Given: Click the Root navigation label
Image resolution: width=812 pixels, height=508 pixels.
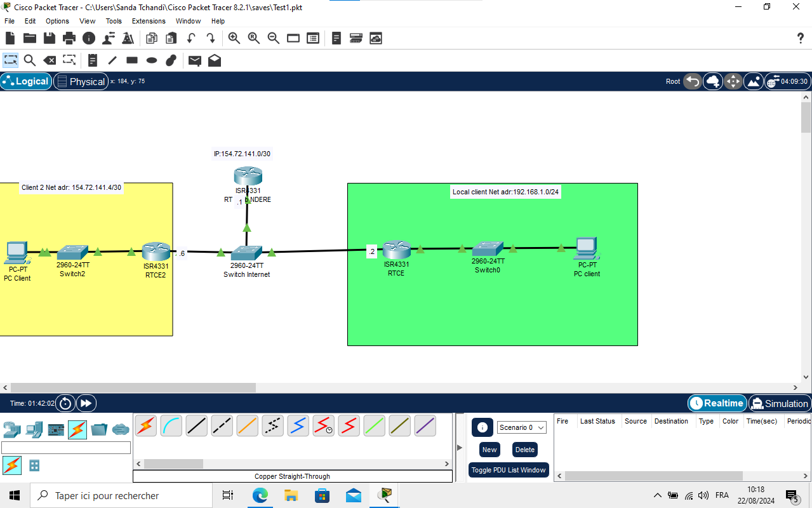Looking at the screenshot, I should [x=673, y=81].
